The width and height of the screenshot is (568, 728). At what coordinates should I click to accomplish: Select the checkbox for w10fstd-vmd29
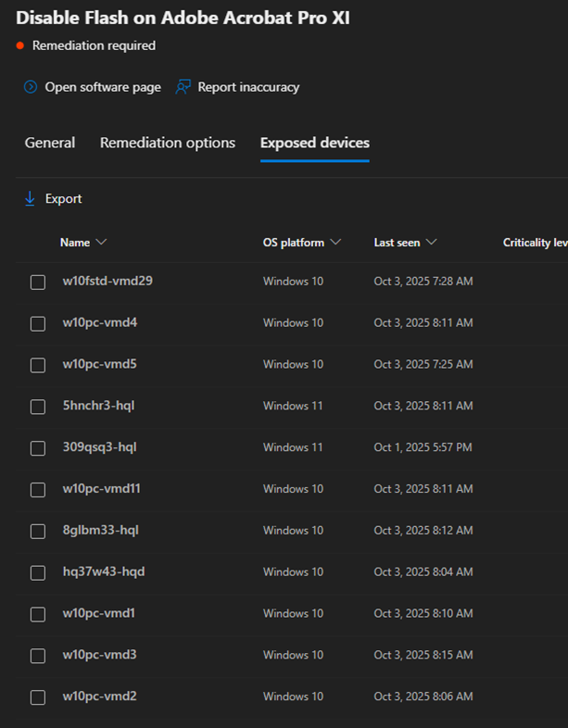click(38, 282)
